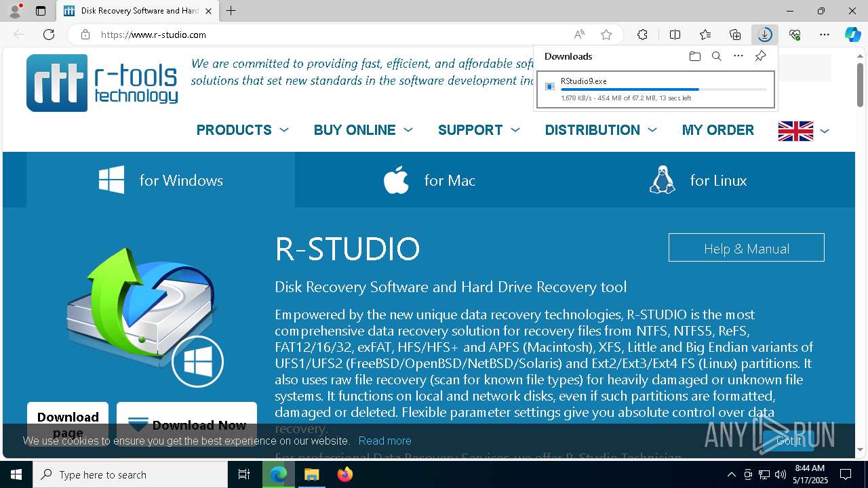Click the browser back arrow

pyautogui.click(x=19, y=35)
